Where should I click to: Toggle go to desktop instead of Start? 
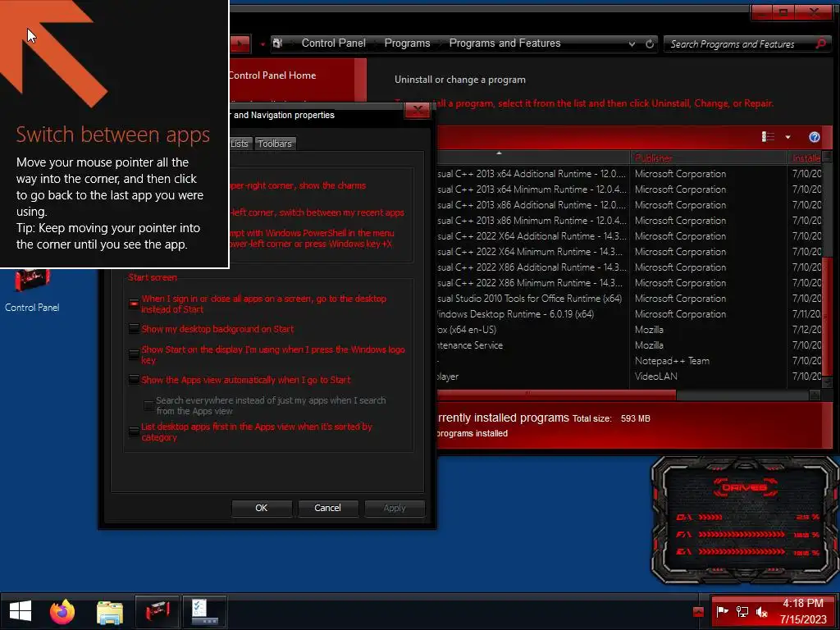134,304
